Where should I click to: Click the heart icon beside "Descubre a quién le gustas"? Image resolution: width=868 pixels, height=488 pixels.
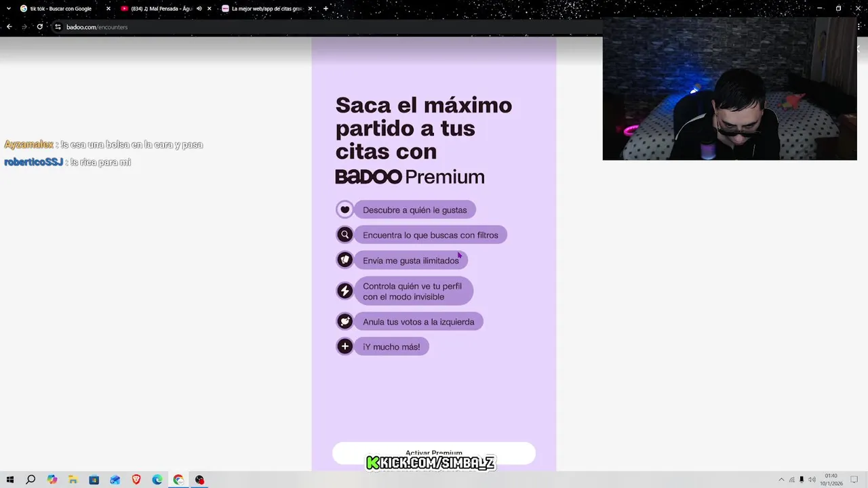(x=344, y=210)
